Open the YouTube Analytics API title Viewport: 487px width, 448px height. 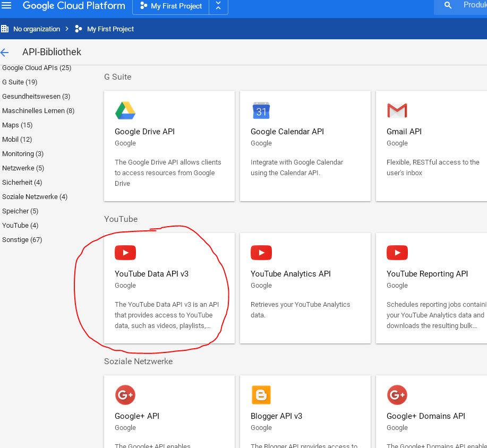(291, 274)
